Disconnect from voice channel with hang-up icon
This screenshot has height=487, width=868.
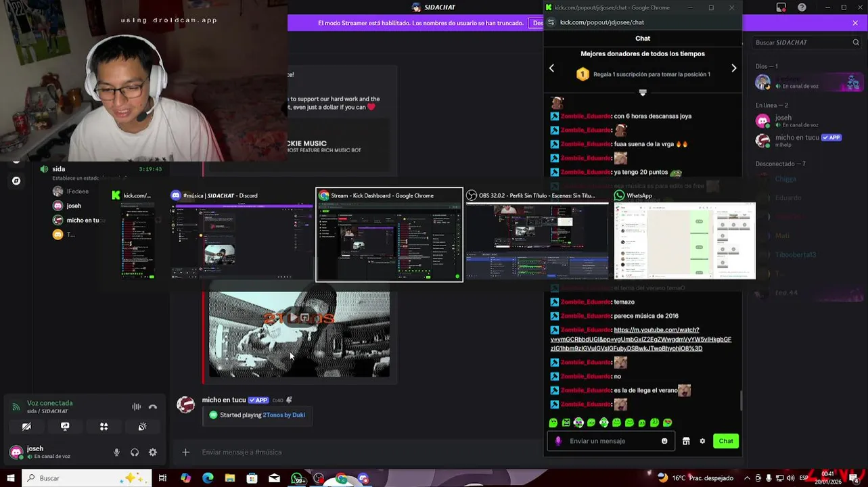[x=153, y=407]
